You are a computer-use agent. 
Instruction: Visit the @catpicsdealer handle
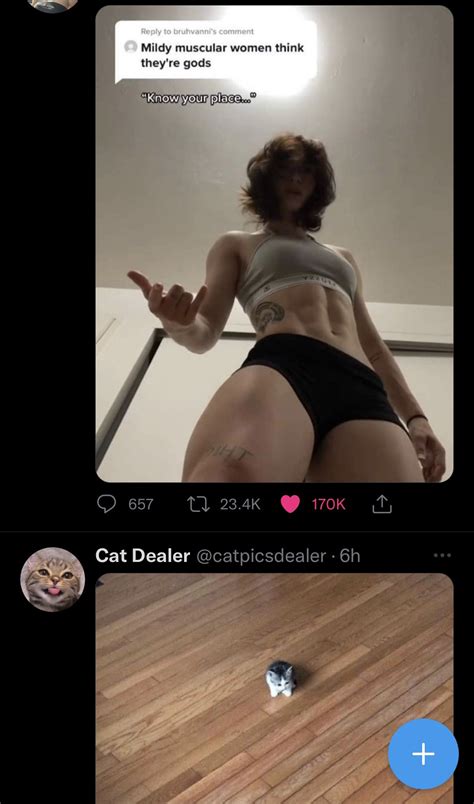(261, 556)
